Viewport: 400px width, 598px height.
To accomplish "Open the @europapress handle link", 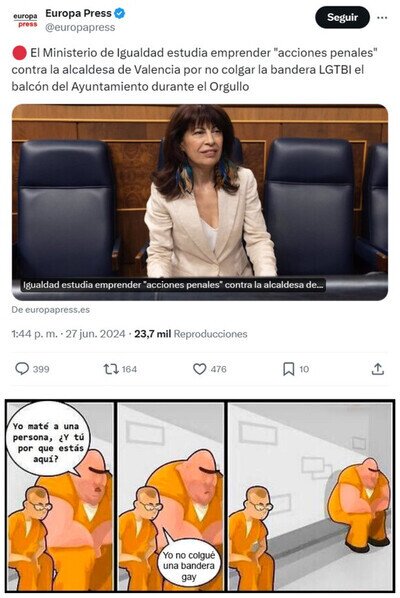I will click(x=80, y=27).
